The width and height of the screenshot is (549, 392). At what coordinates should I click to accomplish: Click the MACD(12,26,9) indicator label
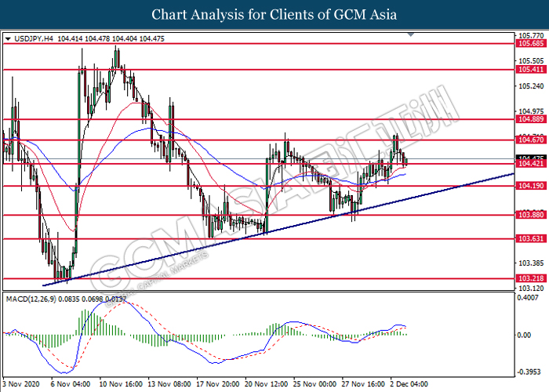tap(31, 299)
